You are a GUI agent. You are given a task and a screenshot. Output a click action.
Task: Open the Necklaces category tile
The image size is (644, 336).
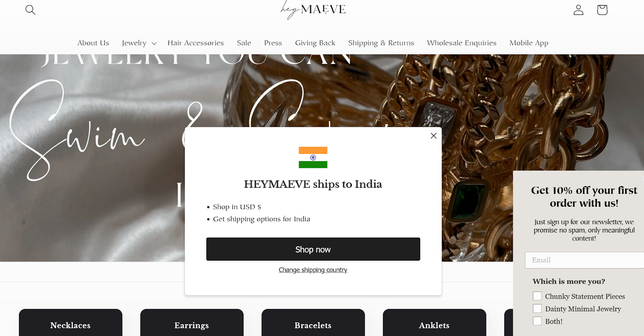[x=70, y=322]
